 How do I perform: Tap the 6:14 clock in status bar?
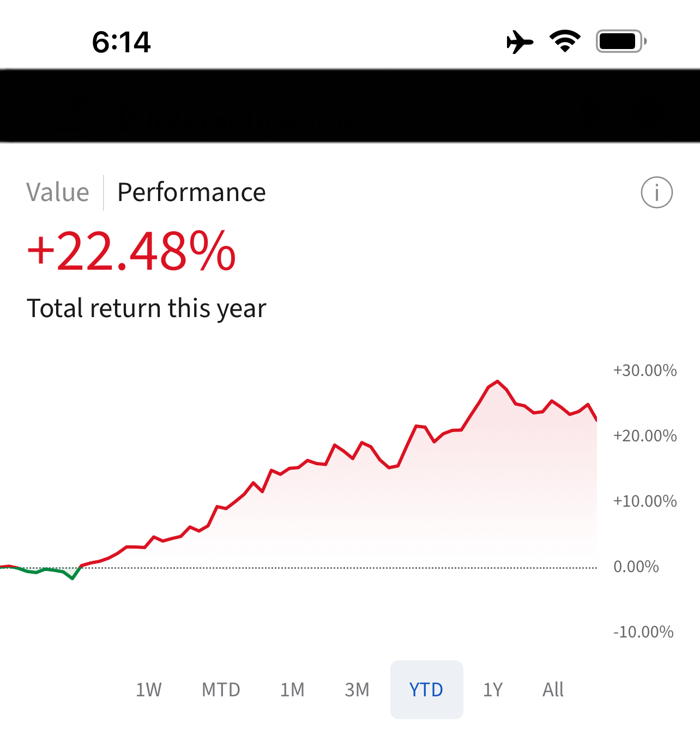(121, 42)
